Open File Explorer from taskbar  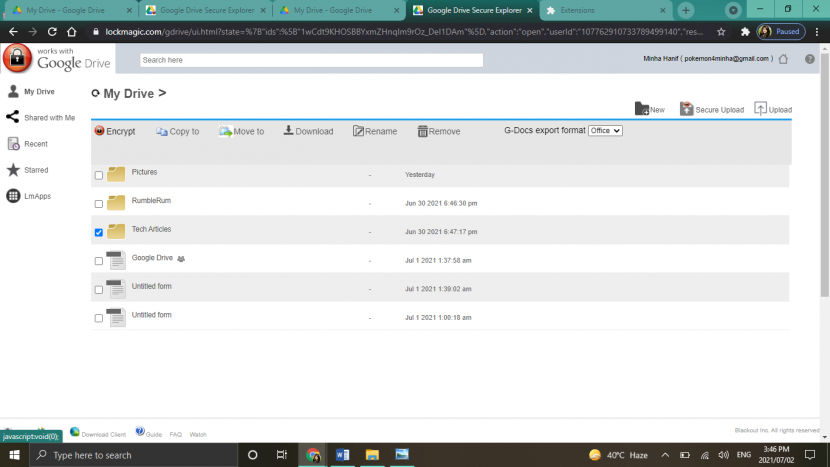pos(372,455)
